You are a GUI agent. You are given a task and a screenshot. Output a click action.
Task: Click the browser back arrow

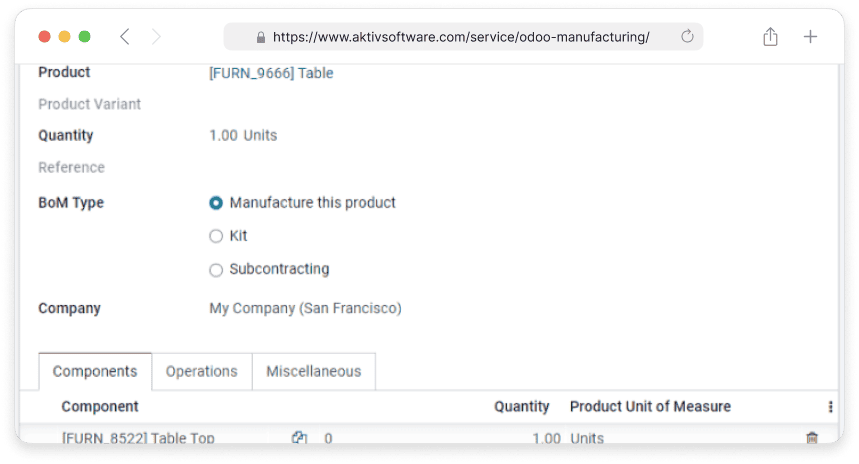coord(124,37)
